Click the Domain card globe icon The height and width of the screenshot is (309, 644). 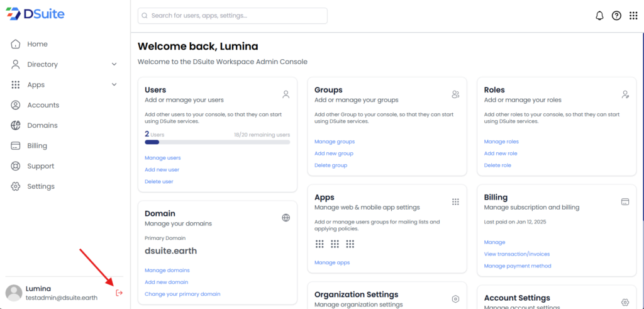click(x=286, y=218)
